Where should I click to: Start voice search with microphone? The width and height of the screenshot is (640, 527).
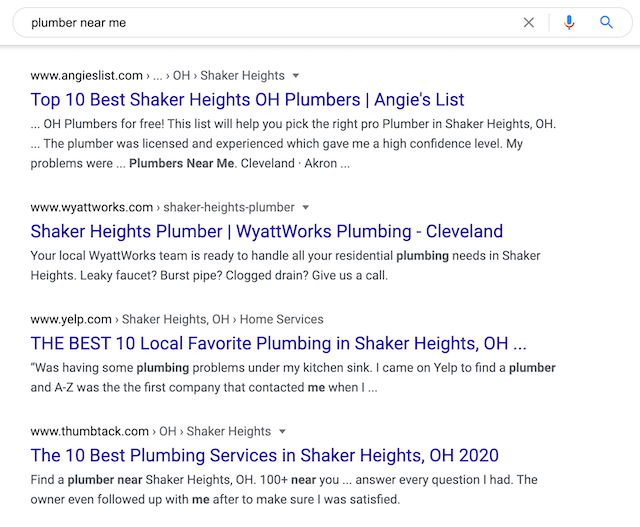pyautogui.click(x=569, y=22)
